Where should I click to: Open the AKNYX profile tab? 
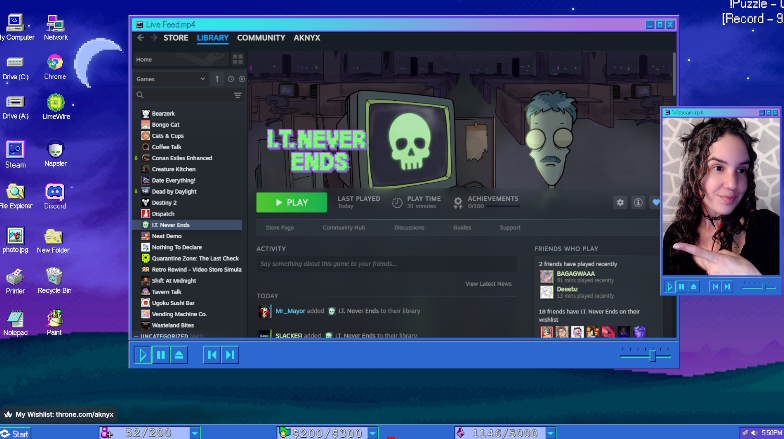[x=307, y=38]
